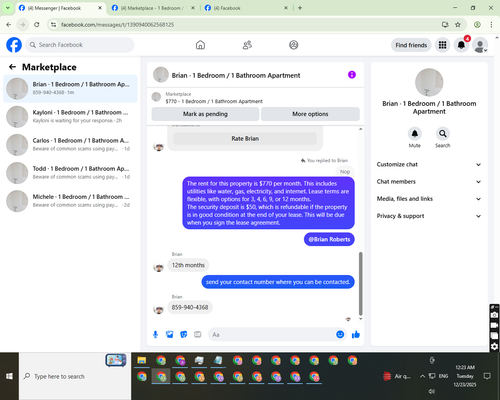Click the message input field
The height and width of the screenshot is (400, 500).
(x=273, y=334)
